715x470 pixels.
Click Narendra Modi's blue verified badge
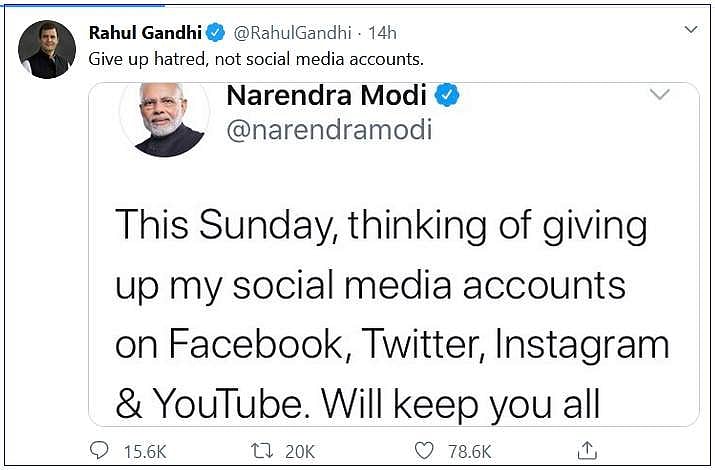pyautogui.click(x=449, y=96)
